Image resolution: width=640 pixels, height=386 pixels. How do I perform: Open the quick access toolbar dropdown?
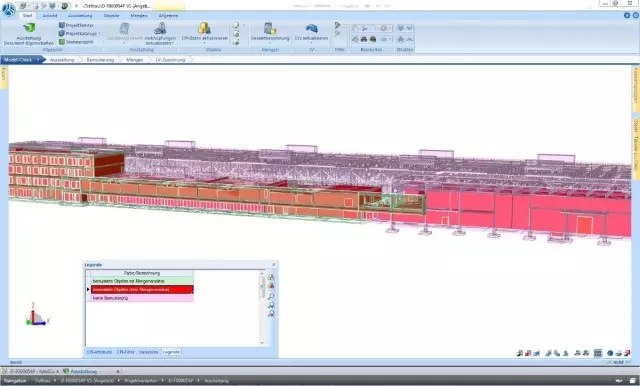click(x=76, y=6)
